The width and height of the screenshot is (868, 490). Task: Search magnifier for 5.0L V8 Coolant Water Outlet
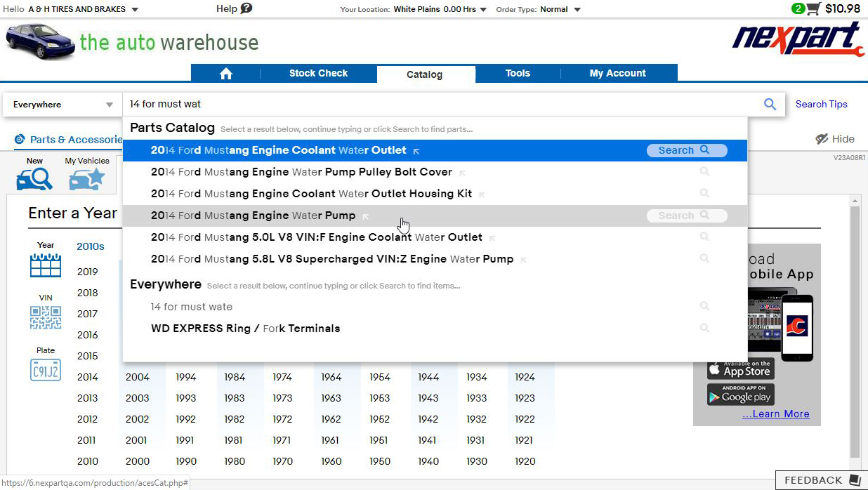point(704,237)
